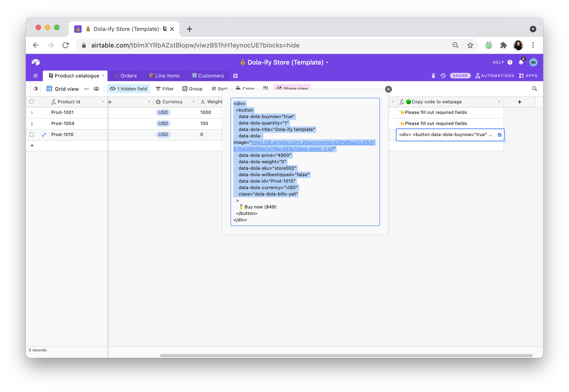The width and height of the screenshot is (569, 392).
Task: Toggle the select-all rows checkbox
Action: 31,102
